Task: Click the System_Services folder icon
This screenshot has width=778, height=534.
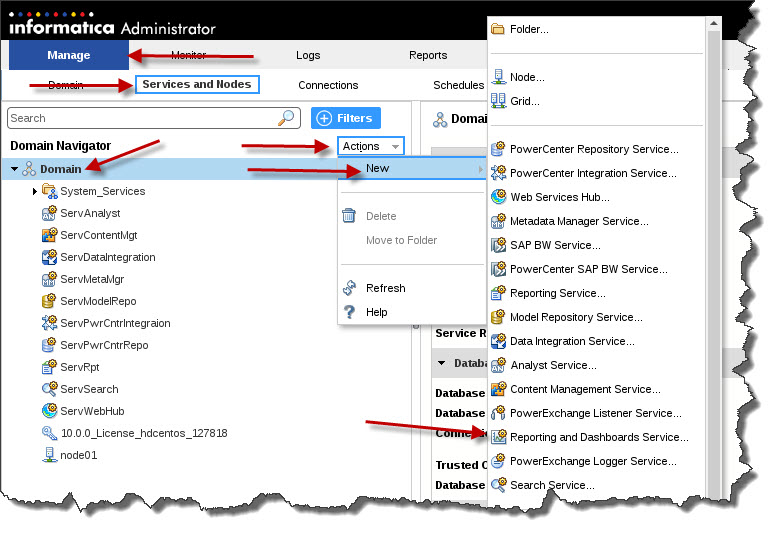Action: point(49,191)
